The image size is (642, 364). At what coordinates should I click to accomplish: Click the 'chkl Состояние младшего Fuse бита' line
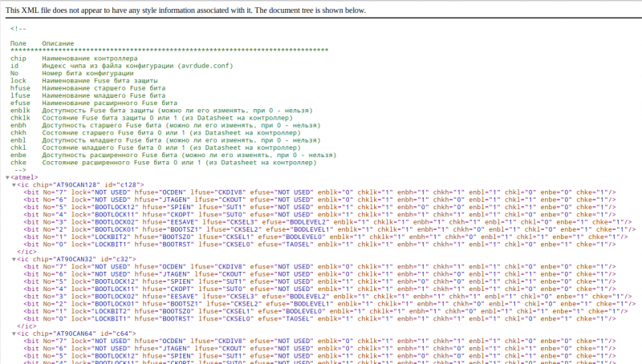(156, 148)
